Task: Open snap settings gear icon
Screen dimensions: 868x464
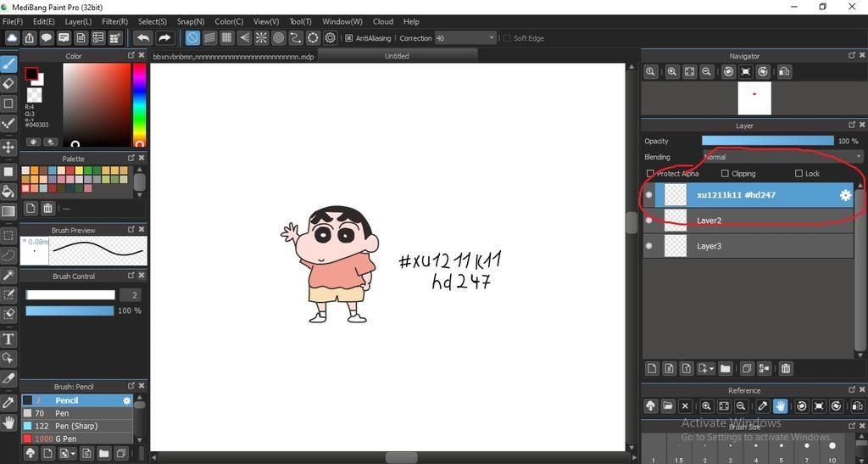Action: [331, 37]
